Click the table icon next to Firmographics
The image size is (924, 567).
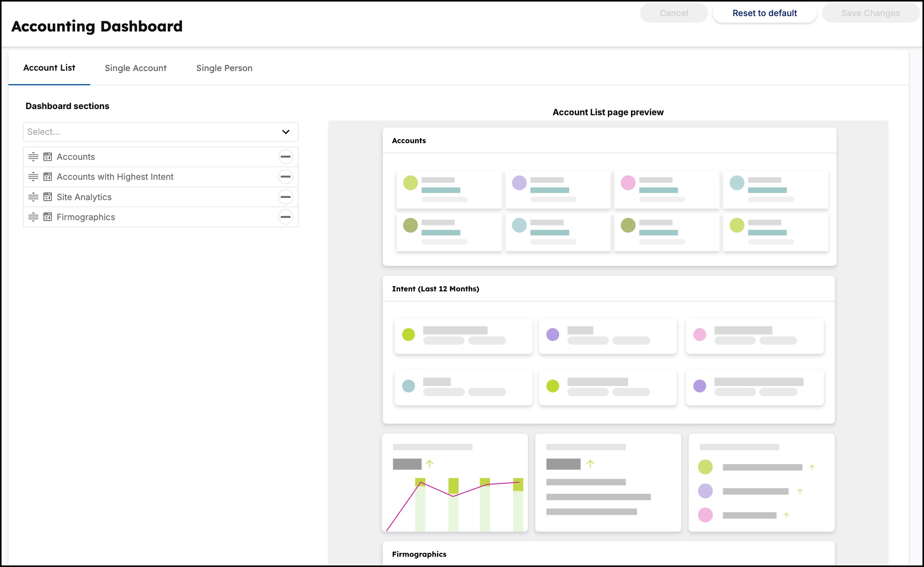pyautogui.click(x=48, y=217)
